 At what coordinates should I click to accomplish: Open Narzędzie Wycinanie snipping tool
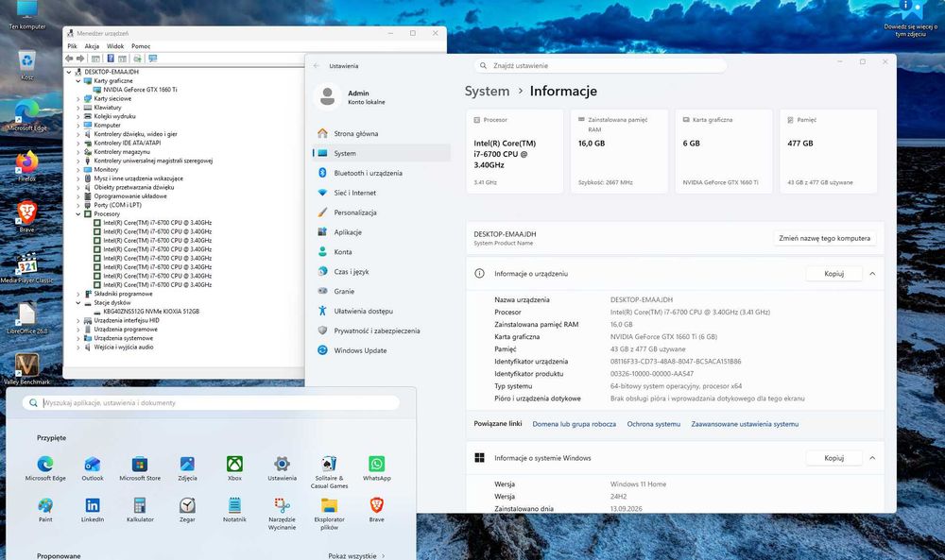click(x=282, y=514)
